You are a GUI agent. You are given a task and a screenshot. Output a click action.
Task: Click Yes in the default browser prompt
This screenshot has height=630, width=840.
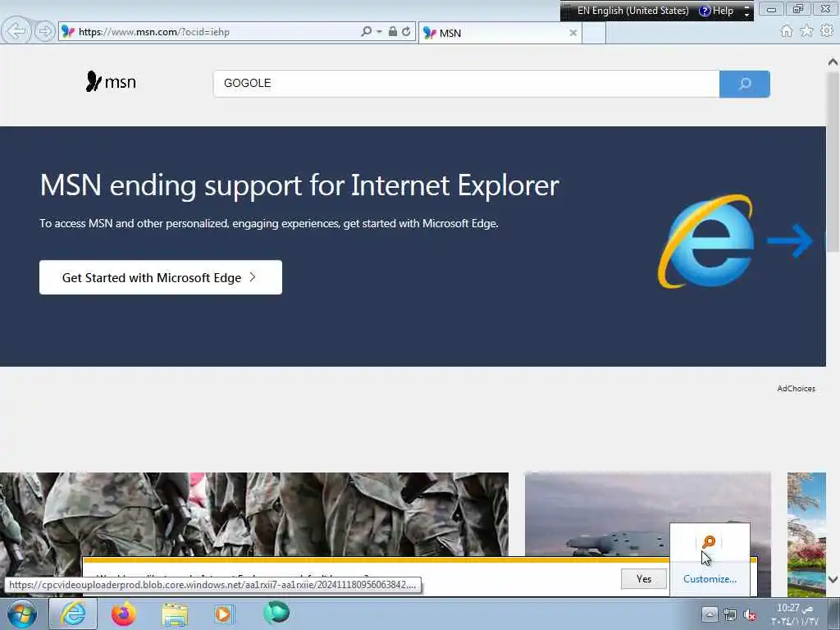(644, 578)
